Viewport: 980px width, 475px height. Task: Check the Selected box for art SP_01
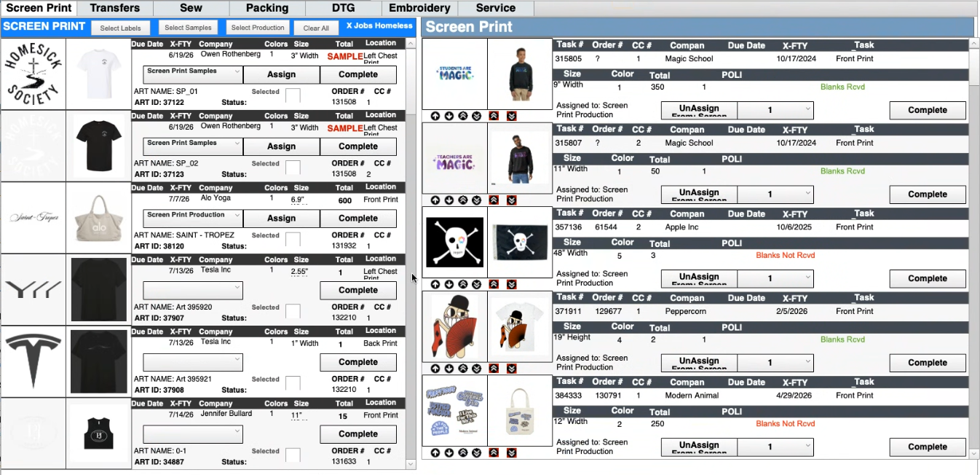[x=293, y=95]
